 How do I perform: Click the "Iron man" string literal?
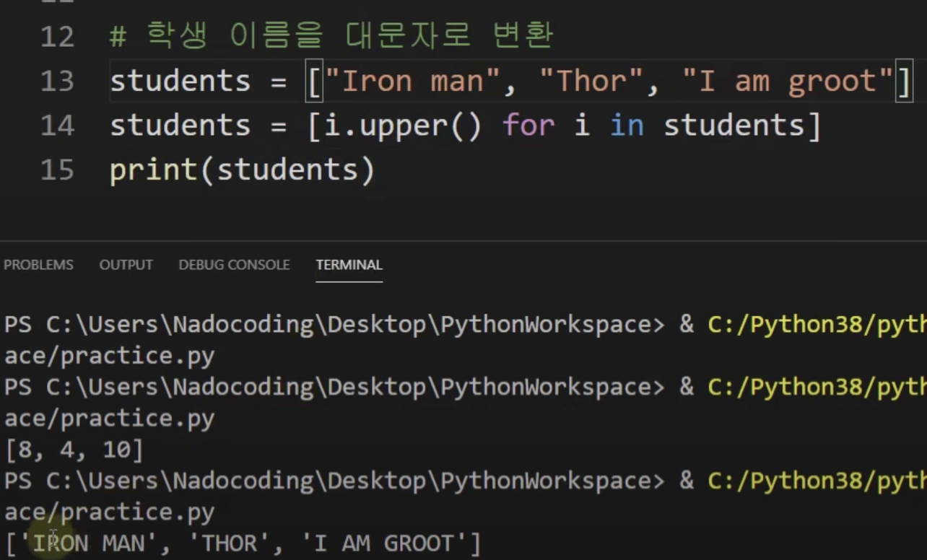[412, 81]
